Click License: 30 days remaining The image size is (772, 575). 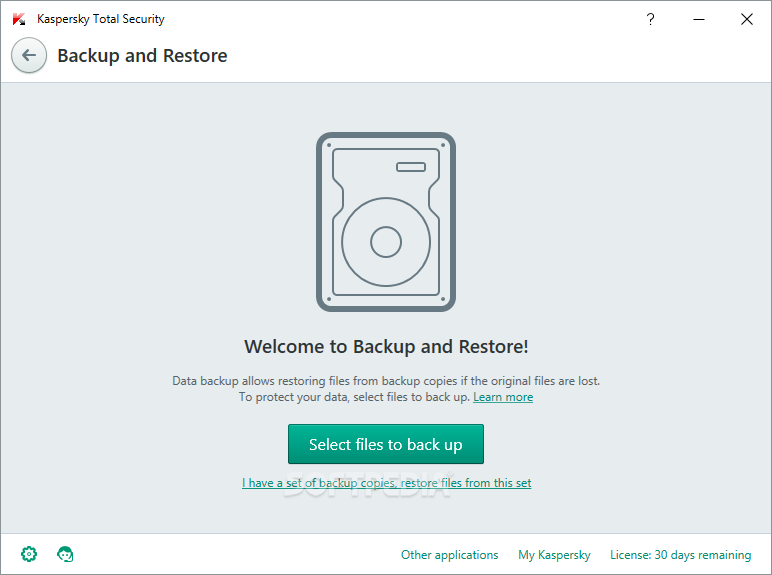[x=680, y=555]
